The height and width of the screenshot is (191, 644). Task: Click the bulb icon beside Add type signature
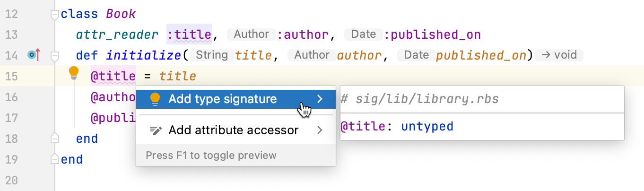pos(155,99)
